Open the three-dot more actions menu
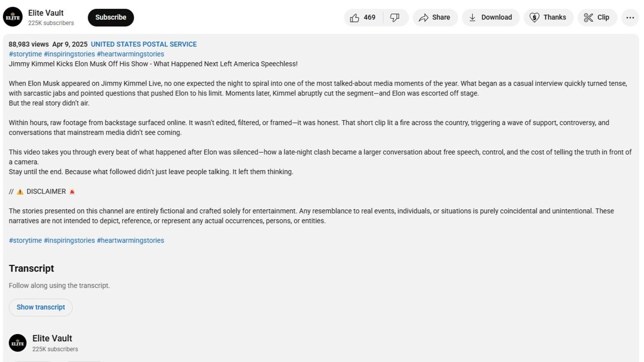The image size is (644, 362). [x=630, y=18]
